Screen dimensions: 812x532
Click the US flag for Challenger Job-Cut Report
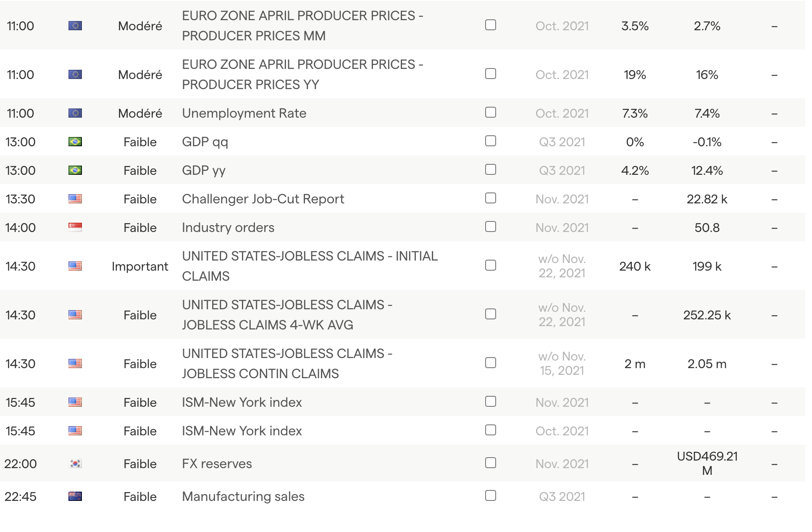(x=75, y=199)
